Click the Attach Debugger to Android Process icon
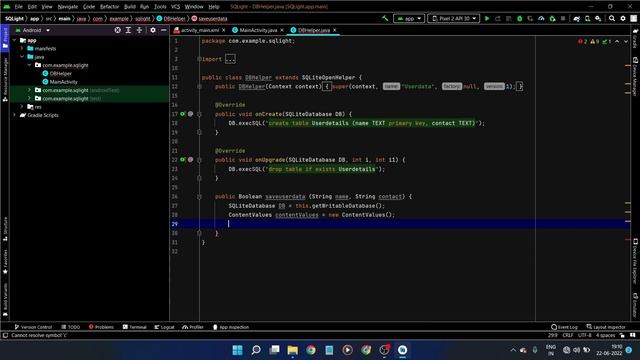Screen dimensions: 640x360 552,18
